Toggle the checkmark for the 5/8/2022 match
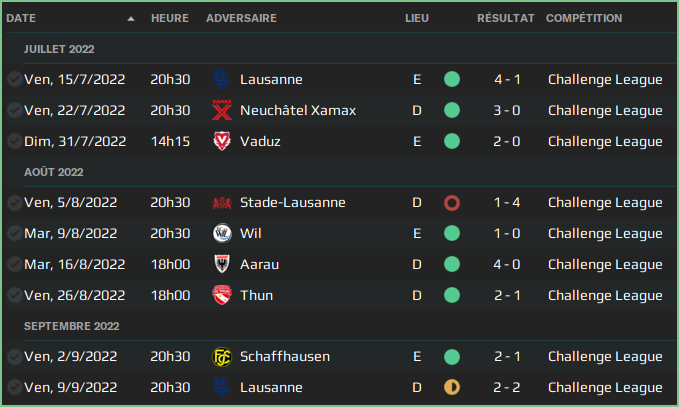The image size is (679, 407). pyautogui.click(x=14, y=203)
